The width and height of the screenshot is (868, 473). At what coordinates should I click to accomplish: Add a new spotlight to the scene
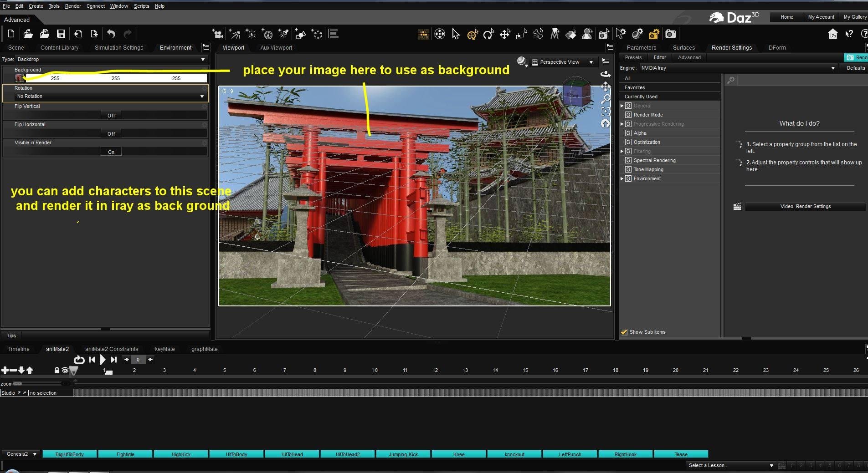(284, 34)
